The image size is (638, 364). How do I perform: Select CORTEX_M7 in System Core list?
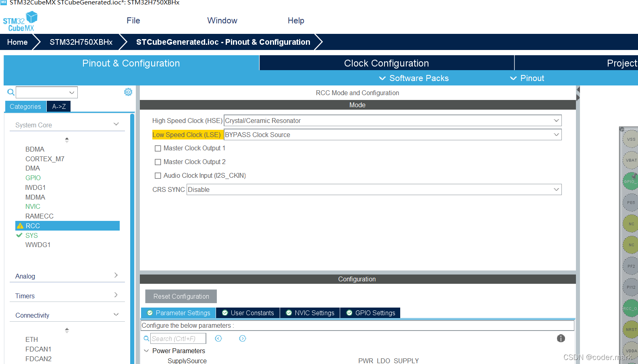45,159
